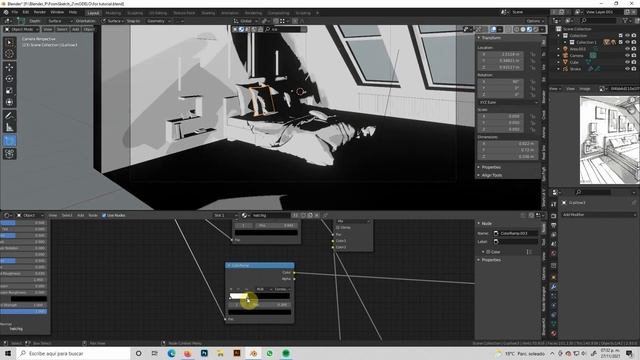Switch to wireframe viewport shading
Viewport: 640px width, 360px height.
point(516,29)
